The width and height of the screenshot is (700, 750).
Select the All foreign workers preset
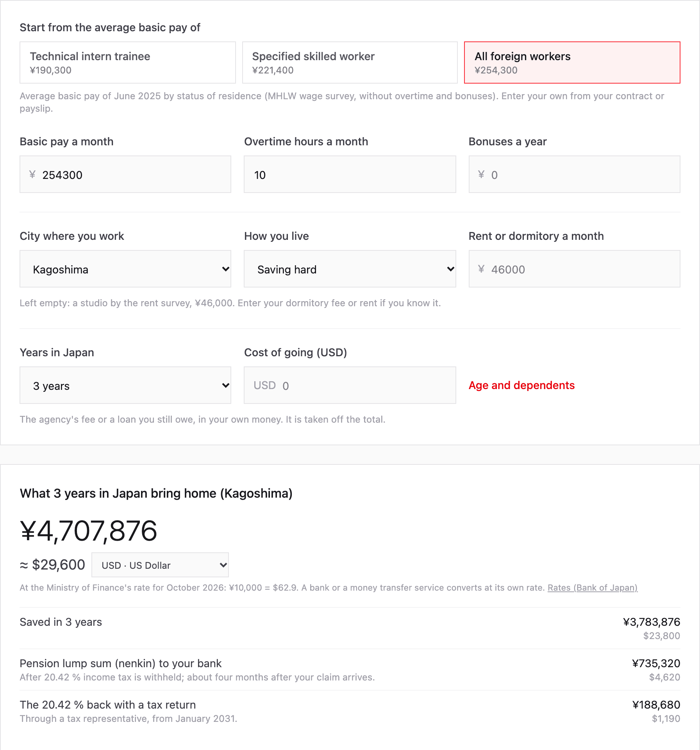[x=572, y=62]
